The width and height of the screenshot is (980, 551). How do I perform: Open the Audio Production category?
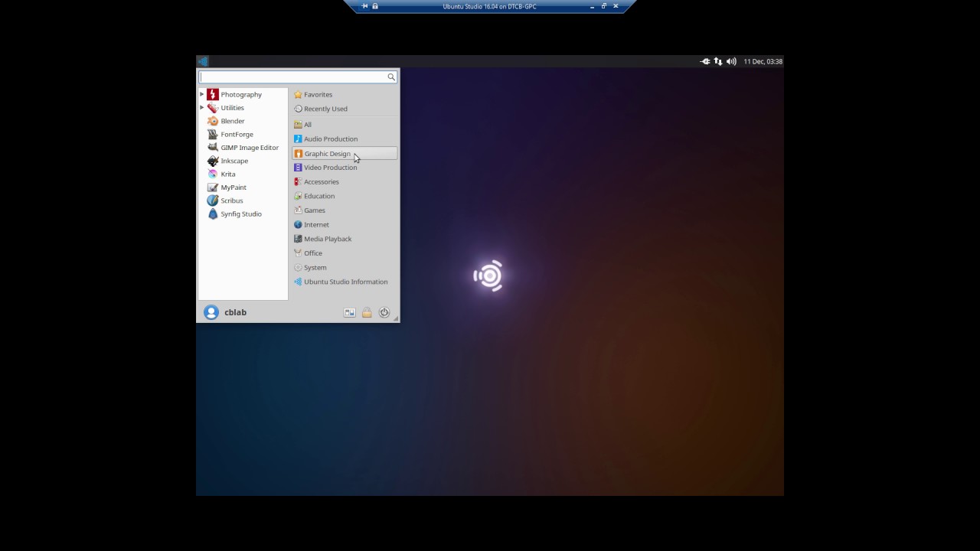coord(345,139)
